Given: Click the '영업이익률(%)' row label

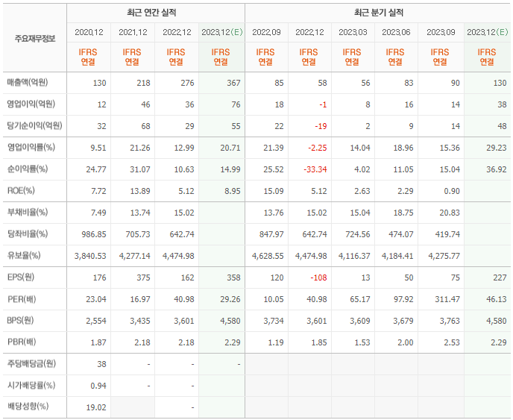Looking at the screenshot, I should 31,147.
